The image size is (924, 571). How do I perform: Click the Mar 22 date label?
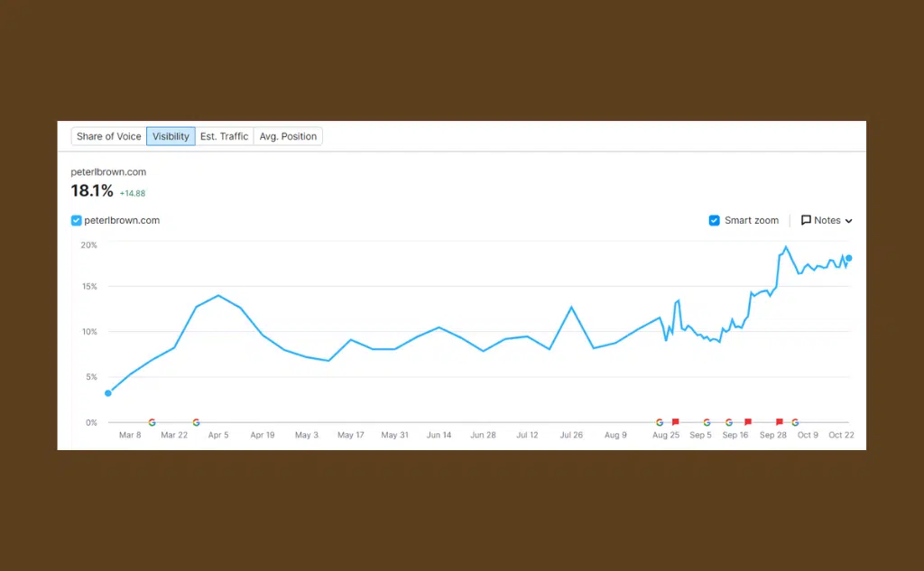tap(174, 435)
